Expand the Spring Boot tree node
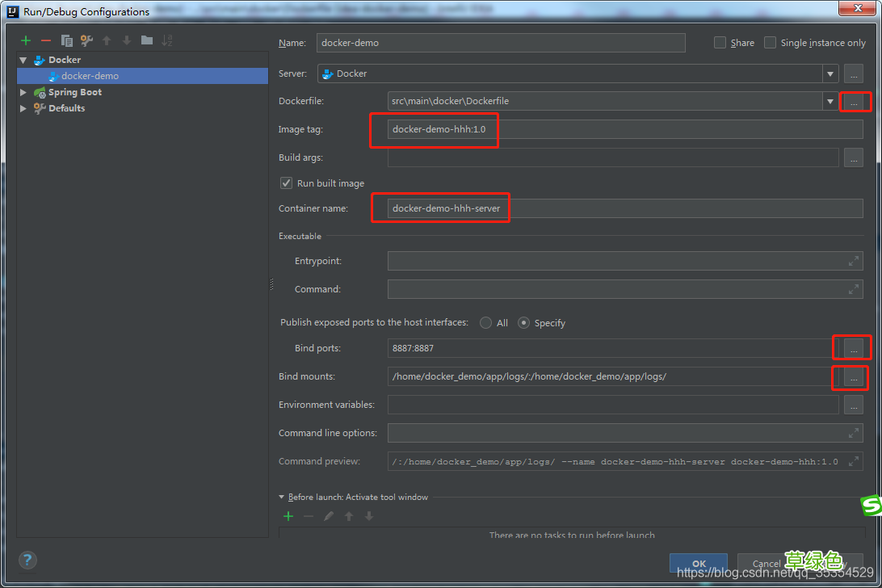The image size is (882, 588). coord(23,92)
